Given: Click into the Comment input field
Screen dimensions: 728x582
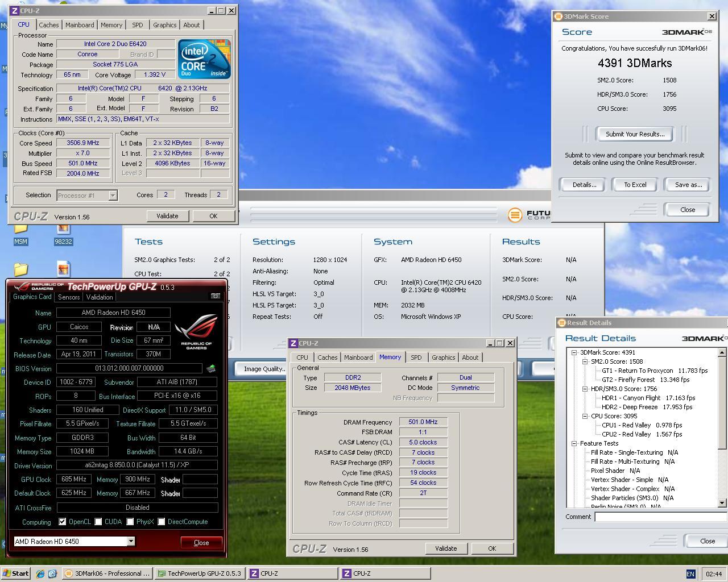Looking at the screenshot, I should point(661,517).
